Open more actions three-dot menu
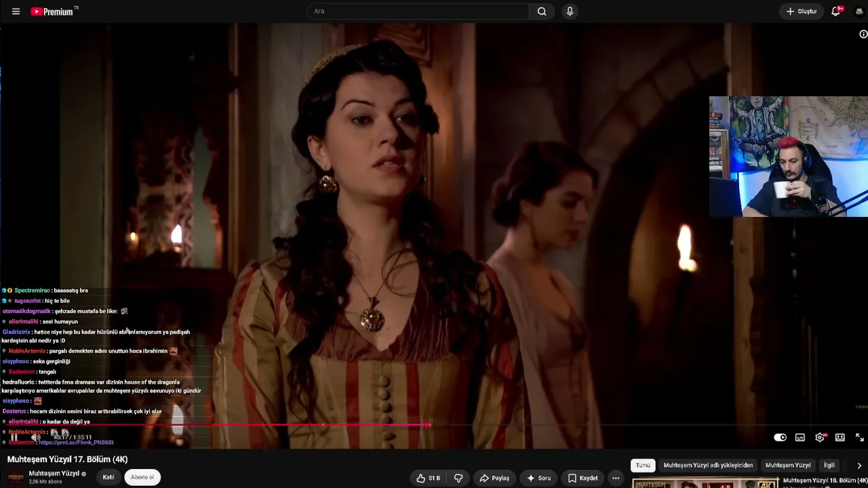 point(616,478)
